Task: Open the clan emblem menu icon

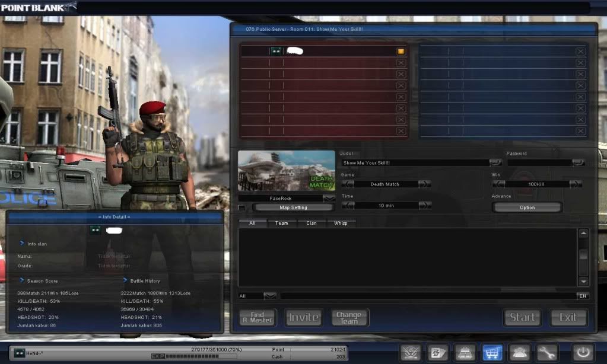Action: coord(411,352)
